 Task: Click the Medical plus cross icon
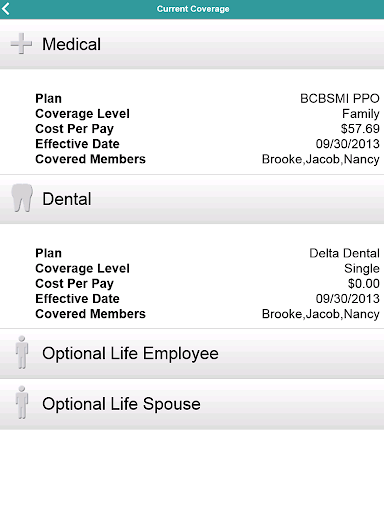coord(21,44)
